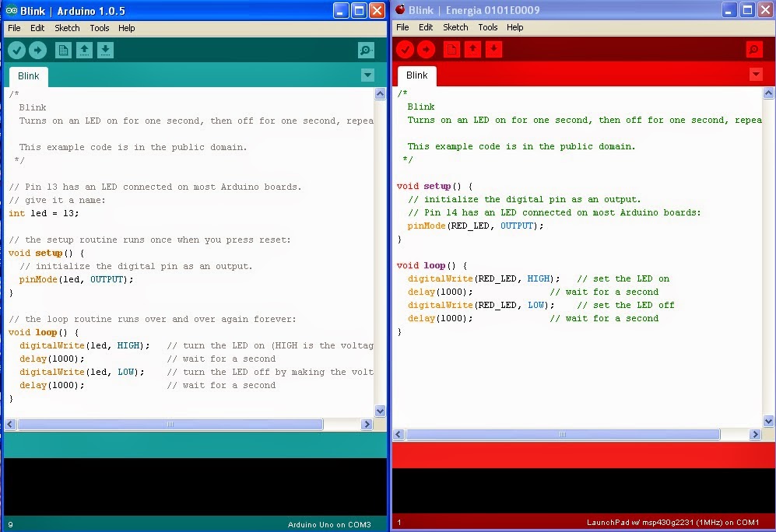Click Upload arrow icon in Energia toolbar
The height and width of the screenshot is (532, 776).
coord(426,49)
